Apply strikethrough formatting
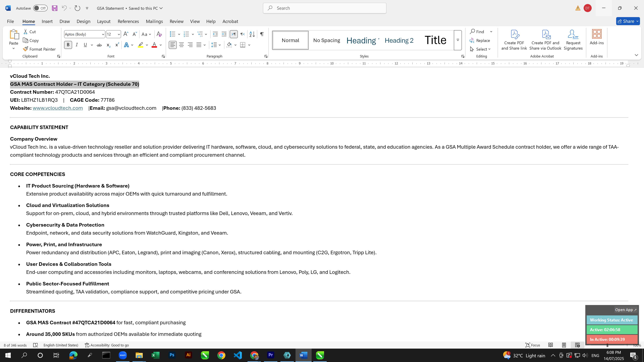 [x=99, y=45]
